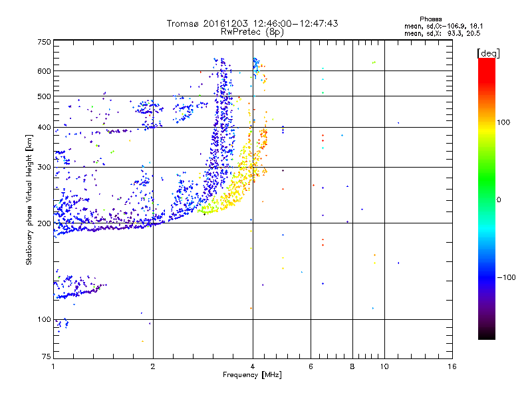Click the '[deg]' colorbar unit label
The height and width of the screenshot is (399, 532).
488,53
